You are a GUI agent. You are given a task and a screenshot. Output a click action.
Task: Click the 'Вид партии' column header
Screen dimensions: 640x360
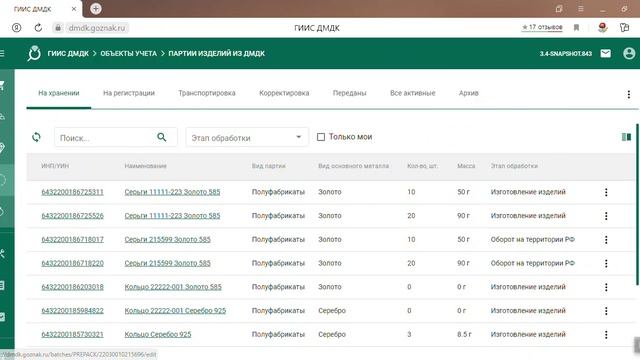pyautogui.click(x=269, y=166)
